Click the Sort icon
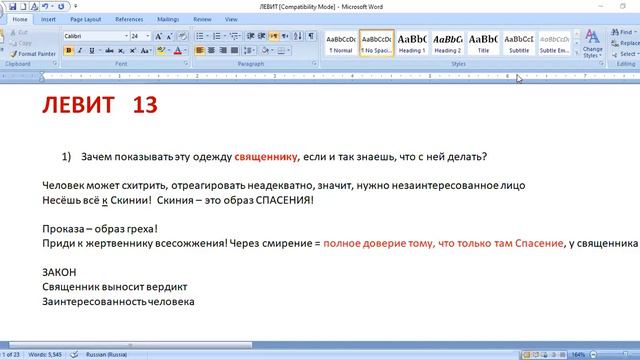The width and height of the screenshot is (640, 360). [x=298, y=36]
